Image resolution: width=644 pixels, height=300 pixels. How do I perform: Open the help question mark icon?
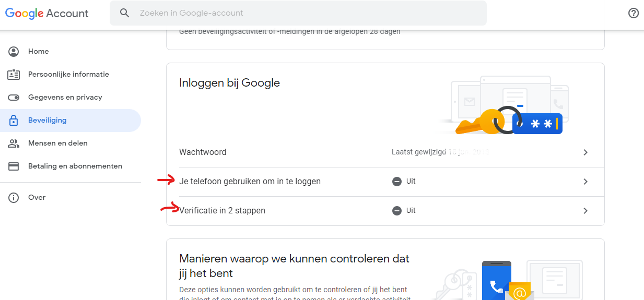coord(633,13)
